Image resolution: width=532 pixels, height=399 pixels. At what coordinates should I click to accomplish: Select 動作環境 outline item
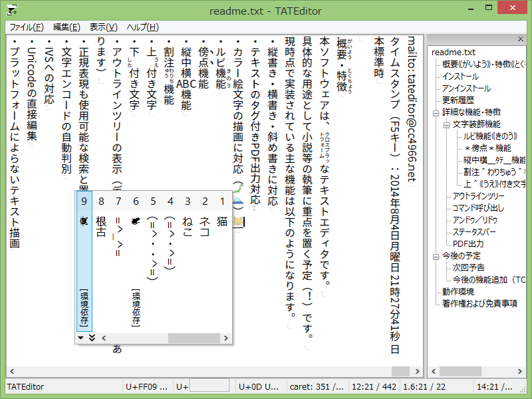click(458, 291)
